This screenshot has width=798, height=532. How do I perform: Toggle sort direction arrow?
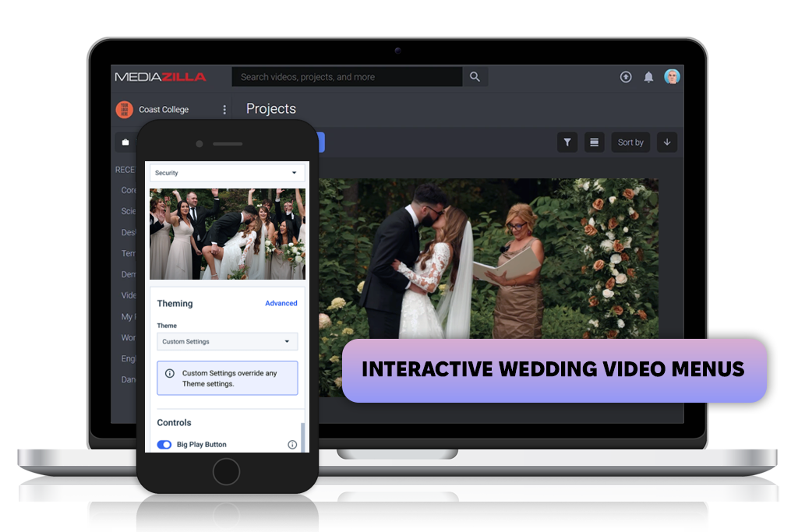[667, 143]
